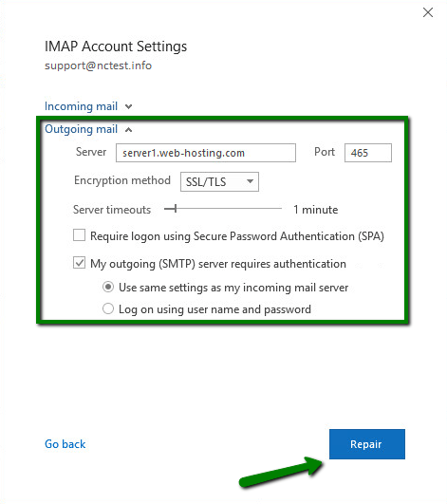Enable the Secure Password Authentication (SPA) checkbox
Image resolution: width=447 pixels, height=504 pixels.
pyautogui.click(x=79, y=235)
